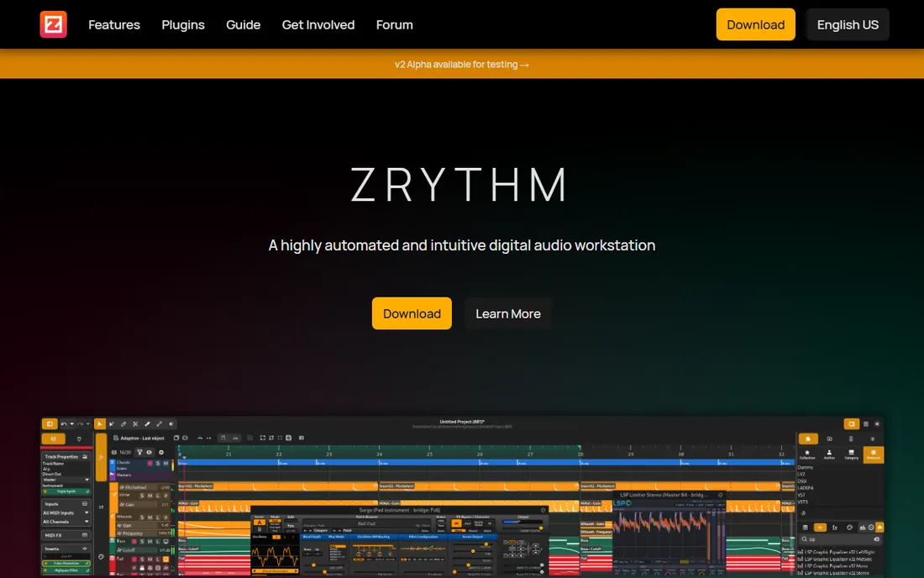The image size is (924, 578).
Task: Open the hamburger menu in the preview window
Action: tap(866, 424)
